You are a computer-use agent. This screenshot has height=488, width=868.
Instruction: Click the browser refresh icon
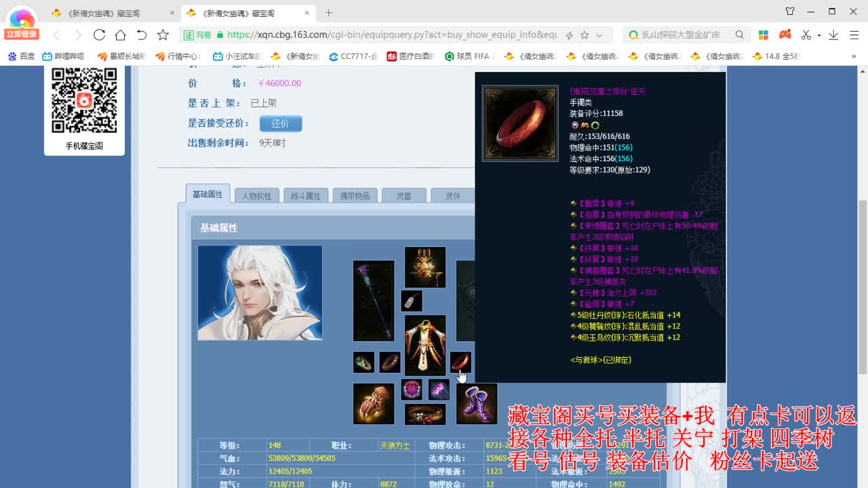click(98, 35)
